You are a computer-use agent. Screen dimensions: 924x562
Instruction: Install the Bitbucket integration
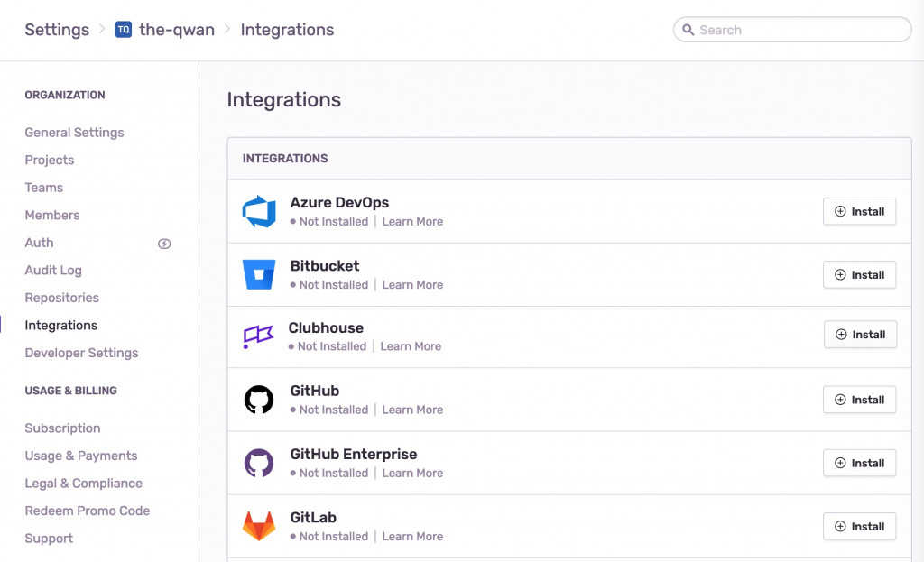[x=859, y=274]
